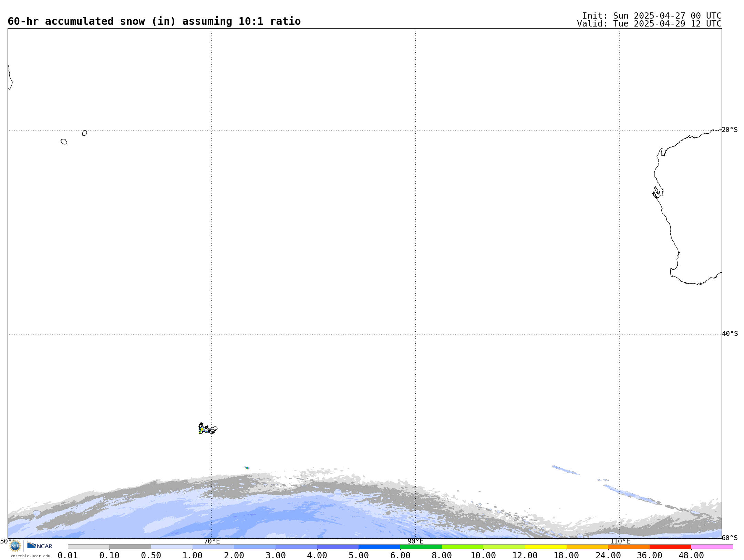Click the small green snow spot over Heard Island
Image resolution: width=744 pixels, height=560 pixels.
point(247,468)
